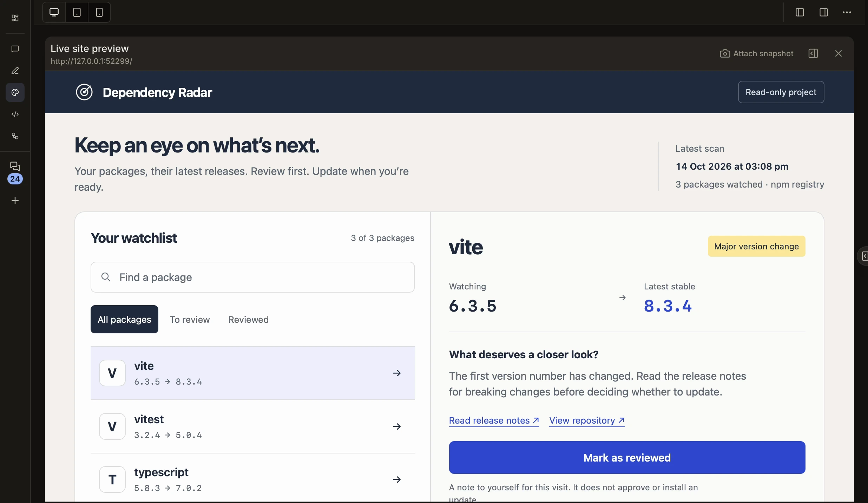Click the preview URL http://127.0.0.1:52299/

[x=91, y=61]
